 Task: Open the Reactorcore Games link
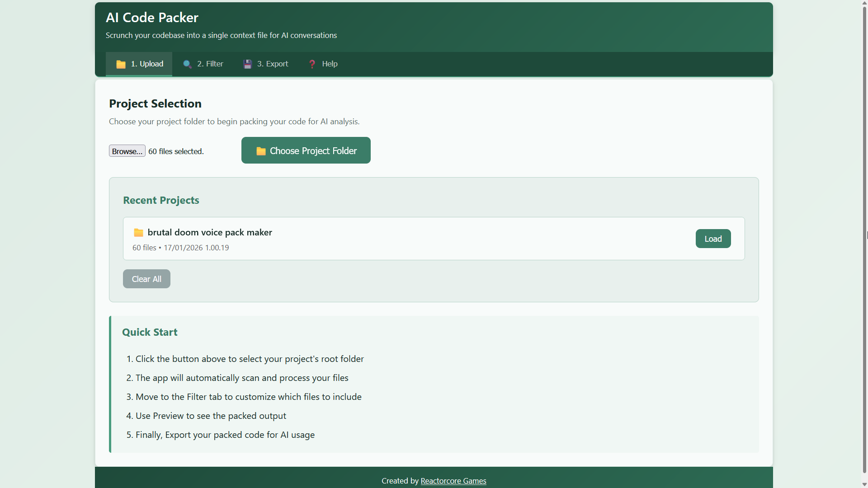pyautogui.click(x=453, y=481)
